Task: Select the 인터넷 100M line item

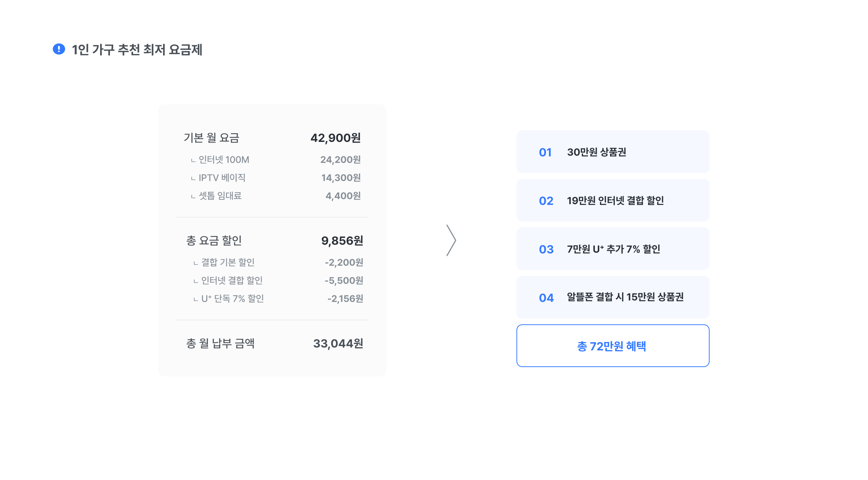Action: click(224, 160)
